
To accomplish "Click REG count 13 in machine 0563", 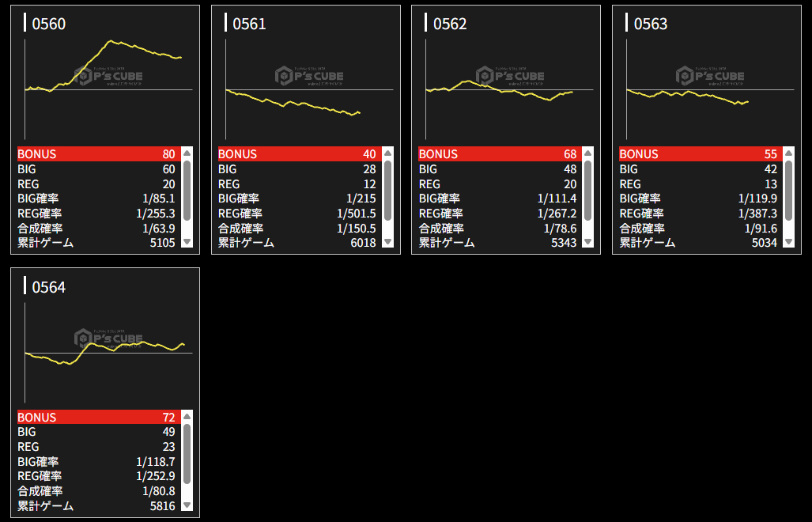I will pos(771,184).
